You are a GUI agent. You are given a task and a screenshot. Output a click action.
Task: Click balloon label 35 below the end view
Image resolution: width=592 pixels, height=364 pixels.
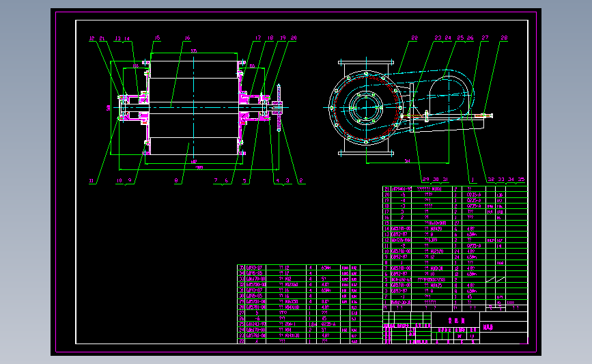click(521, 180)
